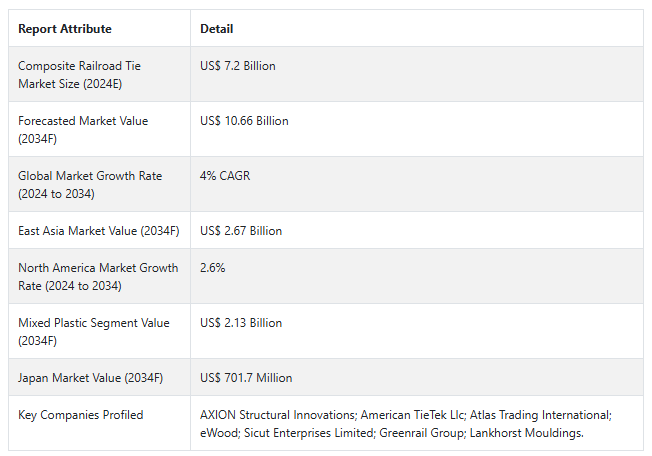Click the US$ 7.2 Billion value
The width and height of the screenshot is (652, 456).
(x=238, y=66)
